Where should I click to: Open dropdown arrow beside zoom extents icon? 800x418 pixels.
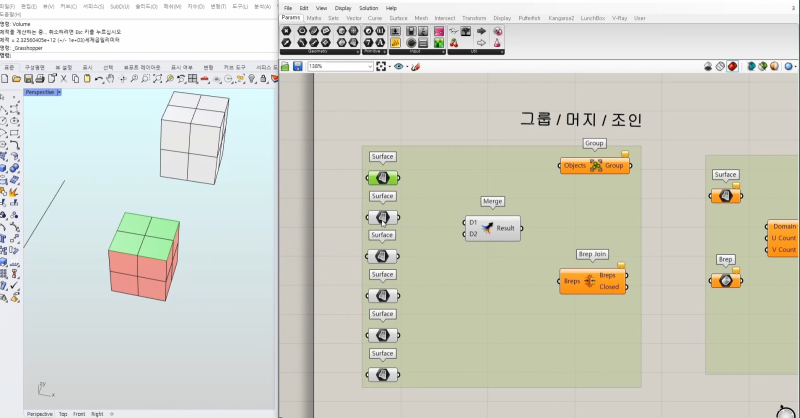[389, 67]
